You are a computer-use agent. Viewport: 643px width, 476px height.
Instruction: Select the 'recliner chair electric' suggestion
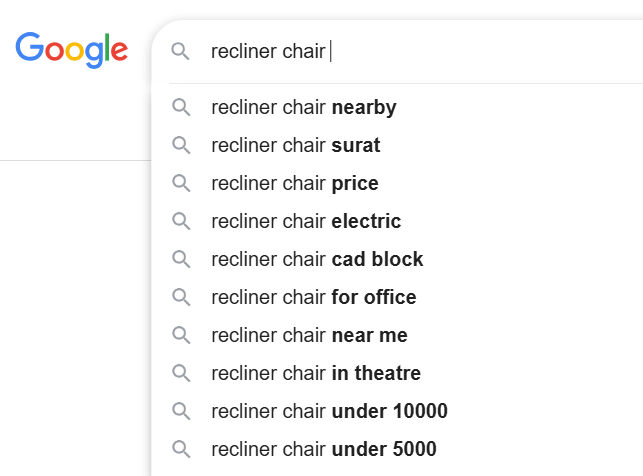[x=306, y=221]
